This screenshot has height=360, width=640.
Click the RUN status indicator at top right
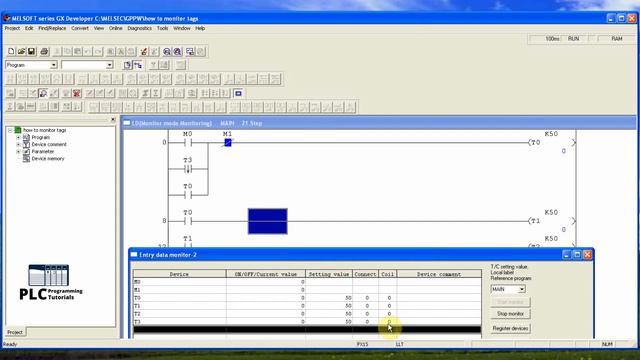pyautogui.click(x=573, y=39)
